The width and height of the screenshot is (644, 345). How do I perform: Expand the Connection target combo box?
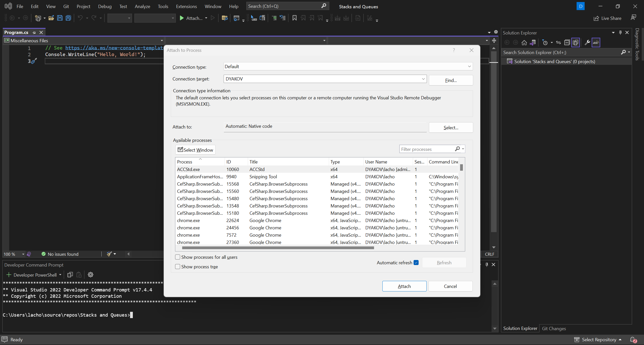tap(423, 79)
